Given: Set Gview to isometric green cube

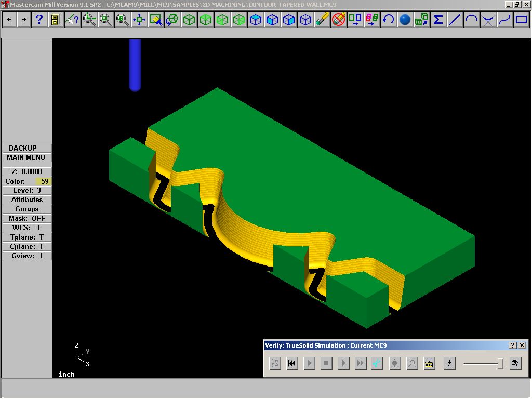Looking at the screenshot, I should [x=189, y=20].
